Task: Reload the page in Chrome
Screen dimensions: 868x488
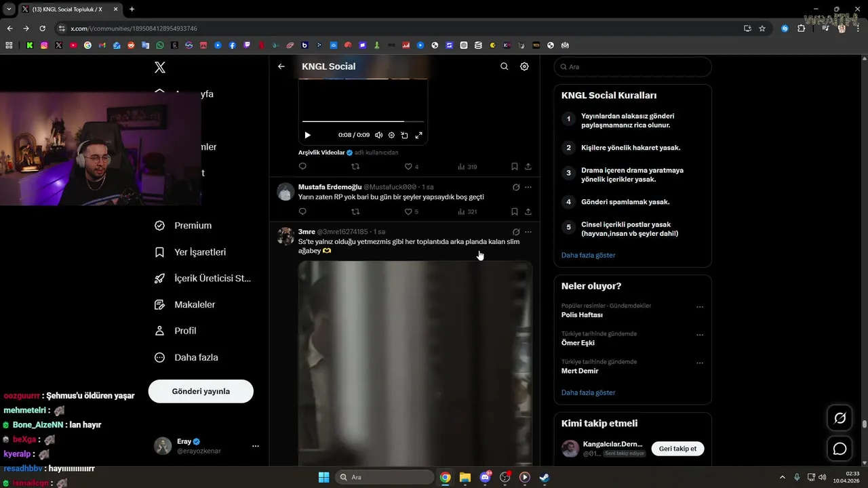Action: tap(42, 28)
